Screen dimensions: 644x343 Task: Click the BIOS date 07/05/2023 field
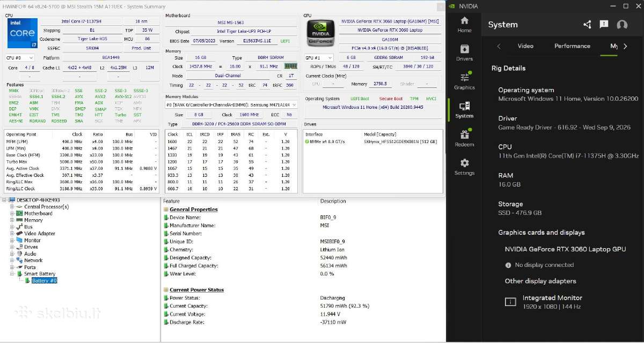(204, 41)
